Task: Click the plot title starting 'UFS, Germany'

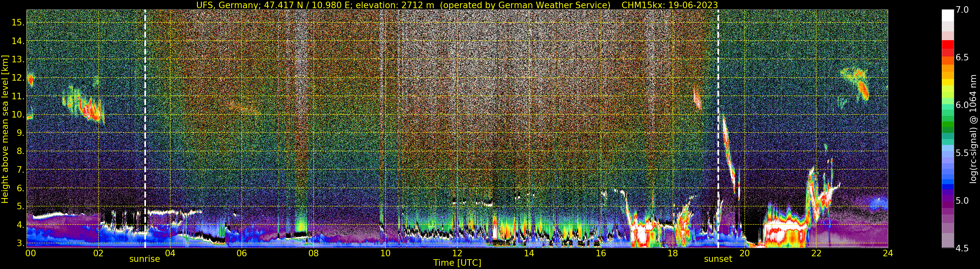Action: coord(457,5)
